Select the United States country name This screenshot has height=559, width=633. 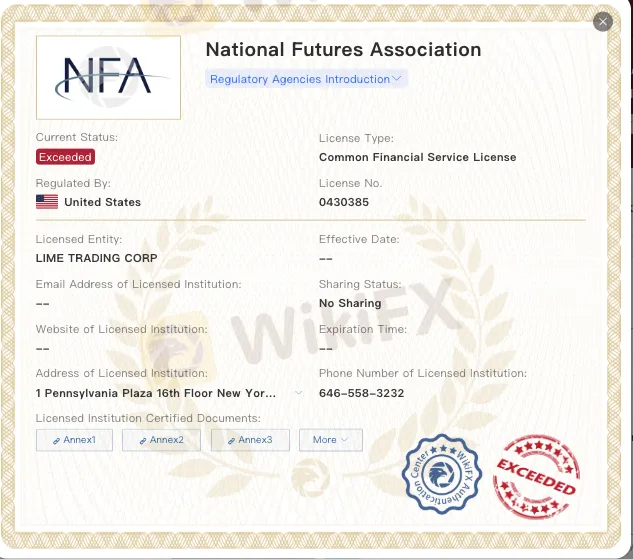(x=103, y=202)
